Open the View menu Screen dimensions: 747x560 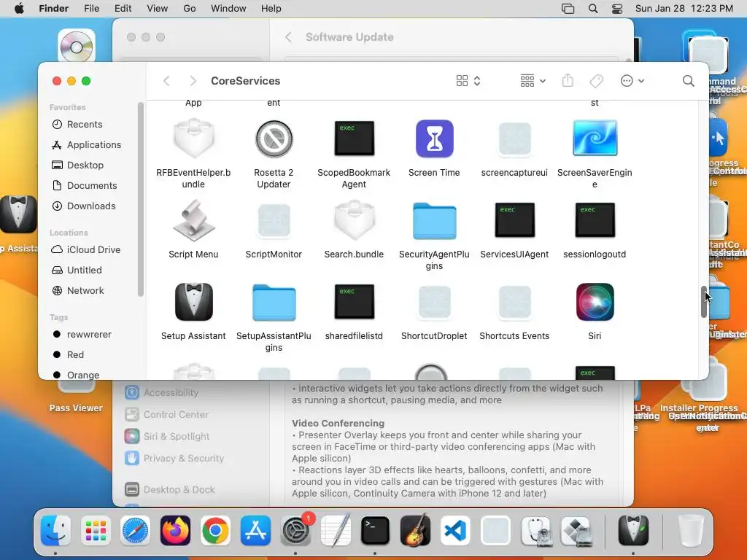(158, 9)
